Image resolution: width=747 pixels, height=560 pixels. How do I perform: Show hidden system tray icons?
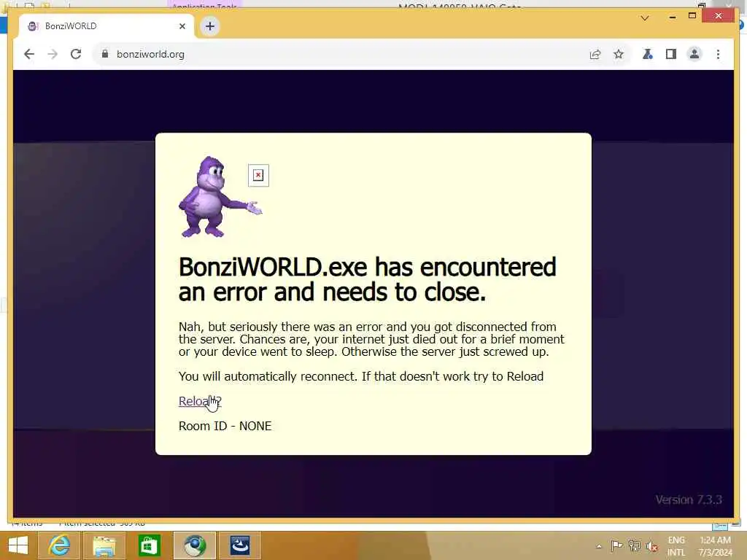coord(599,546)
